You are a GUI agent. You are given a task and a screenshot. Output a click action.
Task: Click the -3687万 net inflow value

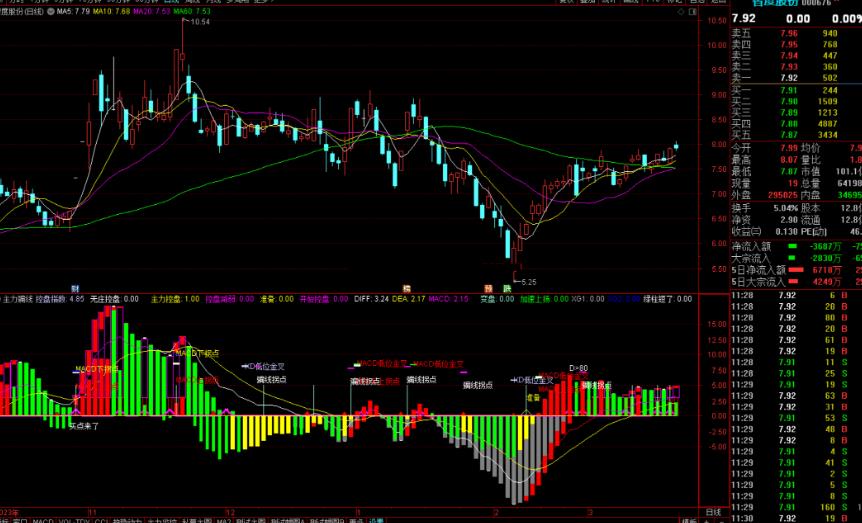(x=825, y=246)
